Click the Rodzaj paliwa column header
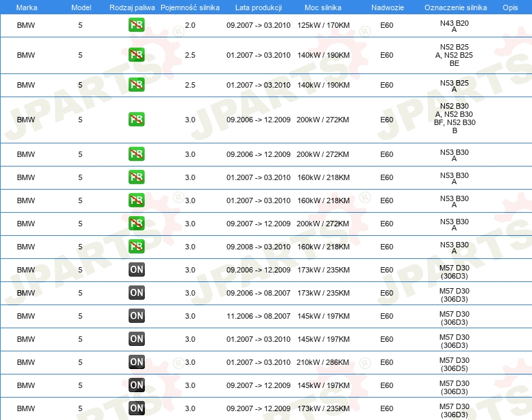Image resolution: width=532 pixels, height=420 pixels. [x=132, y=7]
